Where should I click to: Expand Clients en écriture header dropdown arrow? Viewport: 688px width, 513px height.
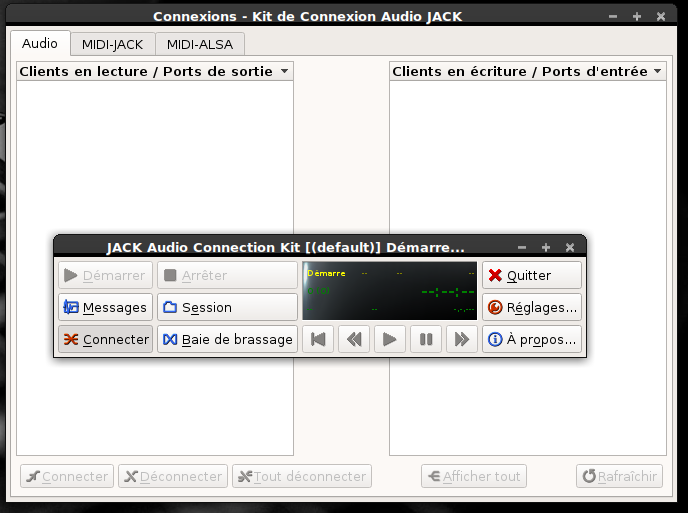point(657,71)
